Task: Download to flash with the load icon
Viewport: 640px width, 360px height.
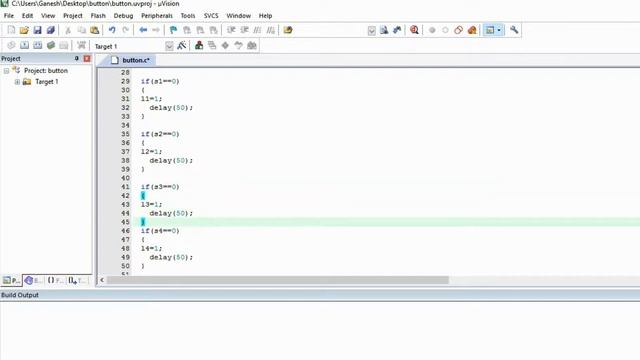Action: click(81, 45)
